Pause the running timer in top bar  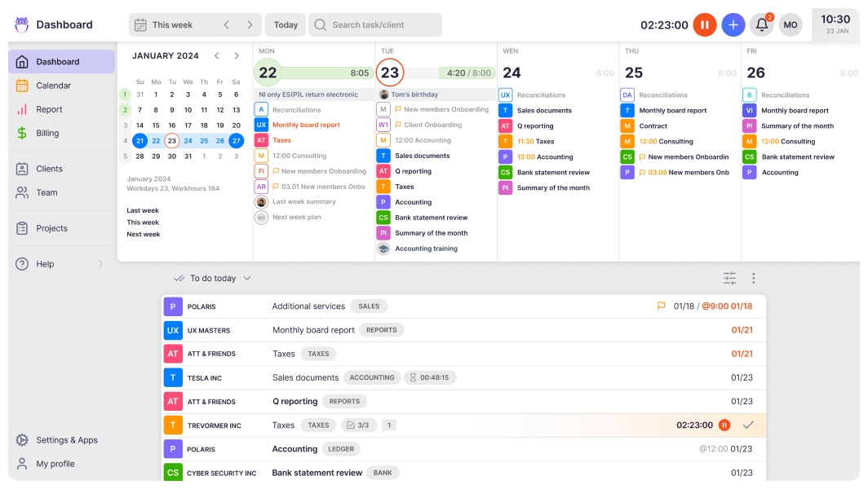705,25
